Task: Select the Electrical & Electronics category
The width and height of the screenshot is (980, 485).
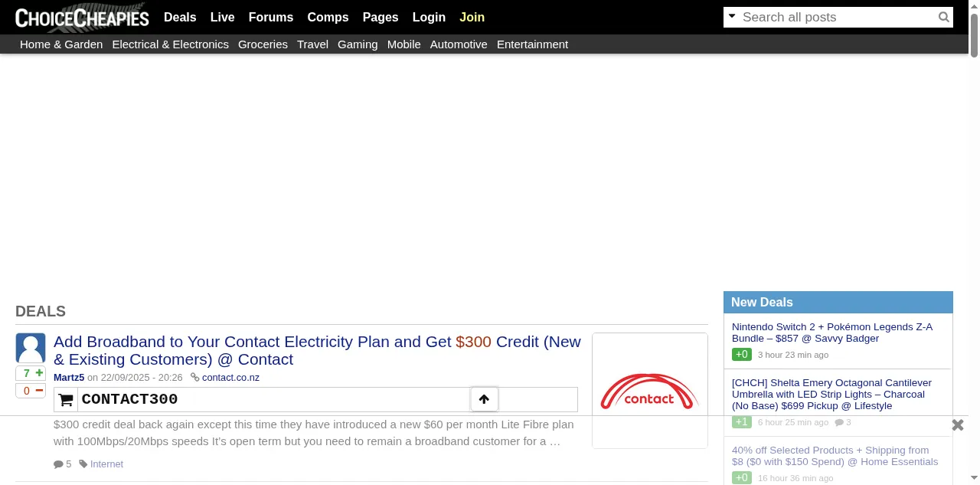Action: 171,44
